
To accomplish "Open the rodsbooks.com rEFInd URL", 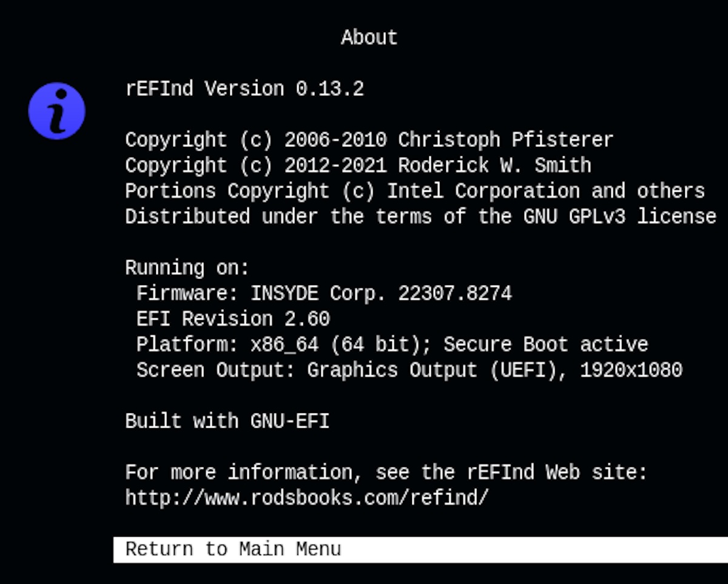I will (306, 498).
